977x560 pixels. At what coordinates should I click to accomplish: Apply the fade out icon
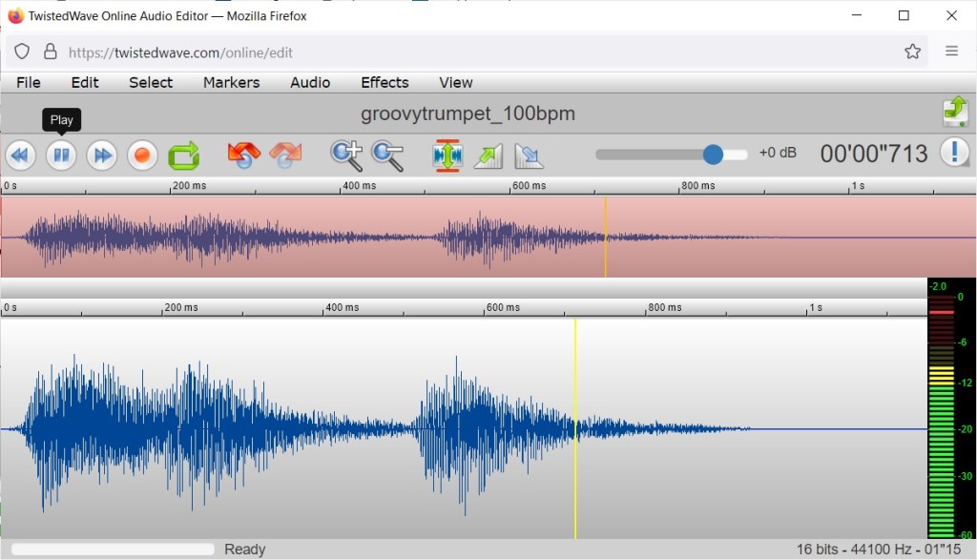click(x=528, y=155)
